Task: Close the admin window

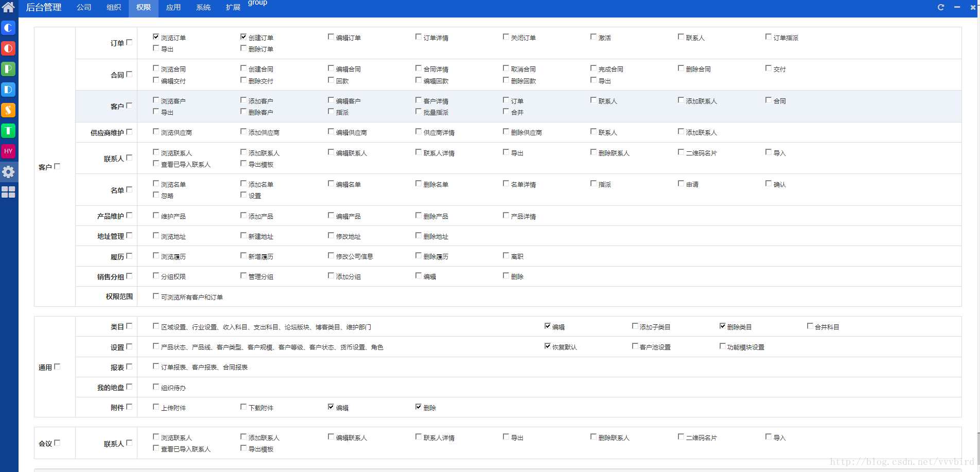Action: coord(973,7)
